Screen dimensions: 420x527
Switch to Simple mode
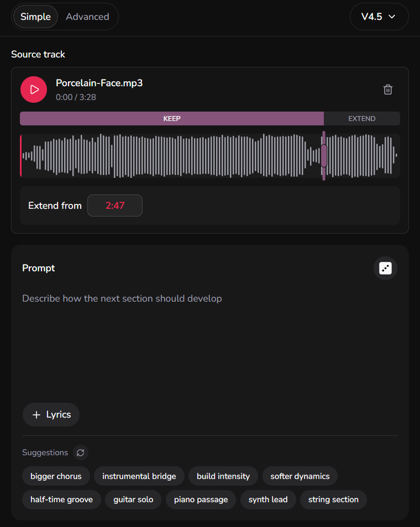pos(35,17)
